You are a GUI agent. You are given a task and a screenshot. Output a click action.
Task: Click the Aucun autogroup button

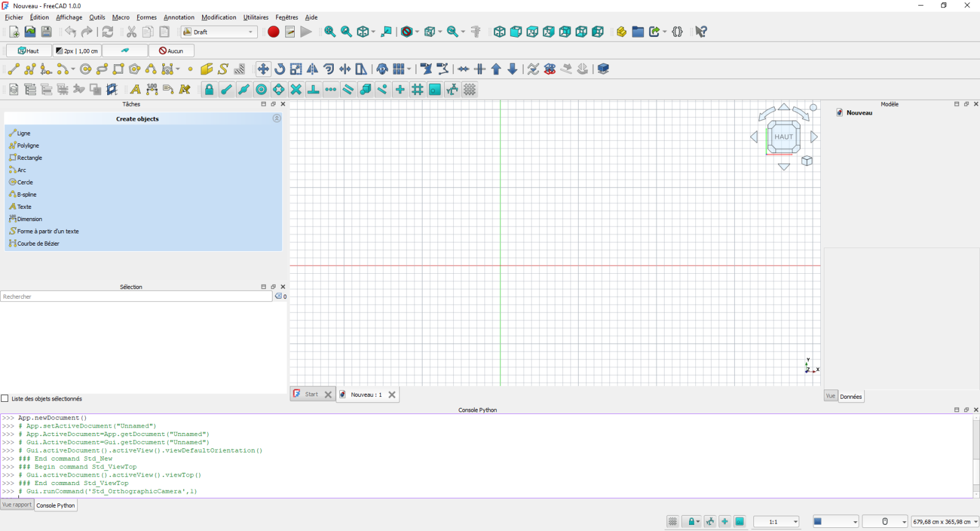tap(171, 51)
